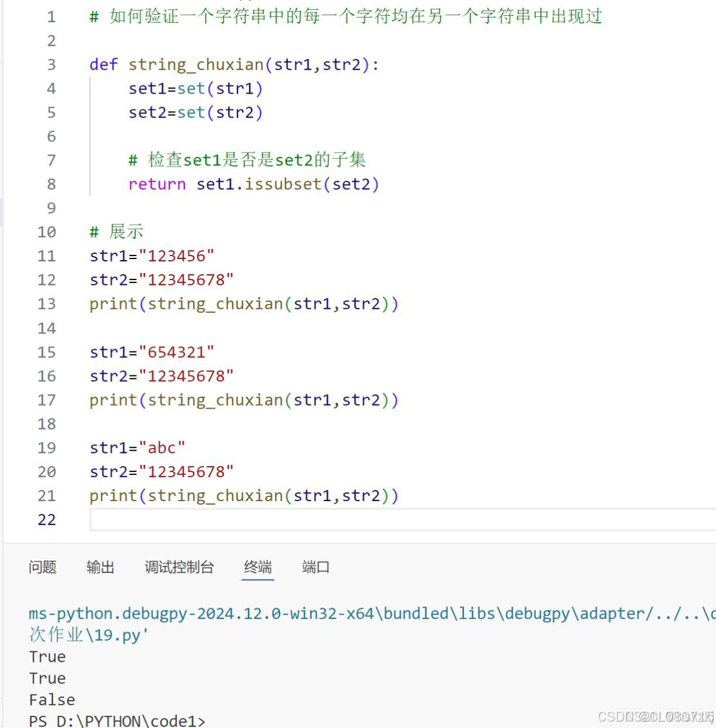Click line number 13 in the gutter
The image size is (716, 728).
[47, 304]
